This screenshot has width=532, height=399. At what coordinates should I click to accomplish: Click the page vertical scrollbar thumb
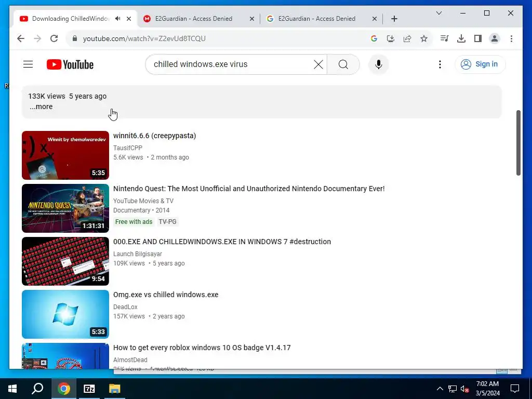[518, 142]
